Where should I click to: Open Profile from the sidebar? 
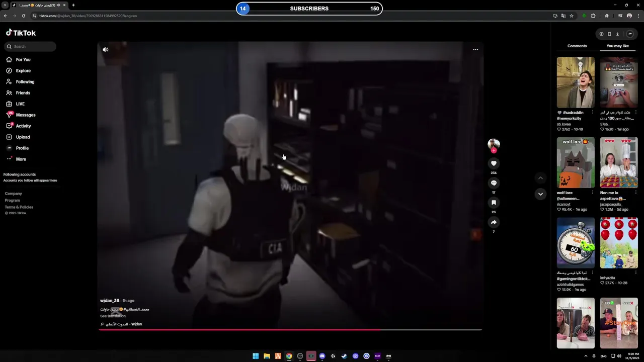pos(17,148)
